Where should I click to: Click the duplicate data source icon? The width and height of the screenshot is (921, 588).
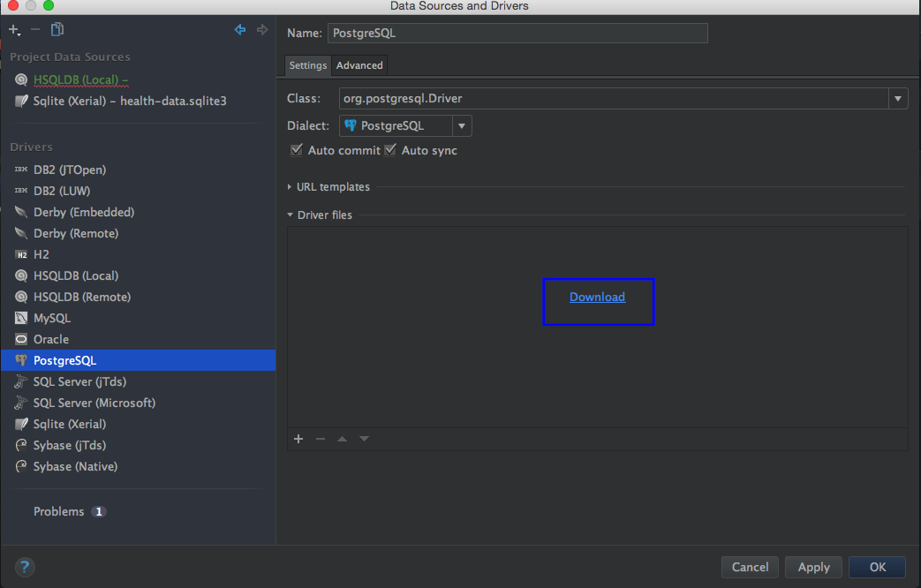click(57, 29)
